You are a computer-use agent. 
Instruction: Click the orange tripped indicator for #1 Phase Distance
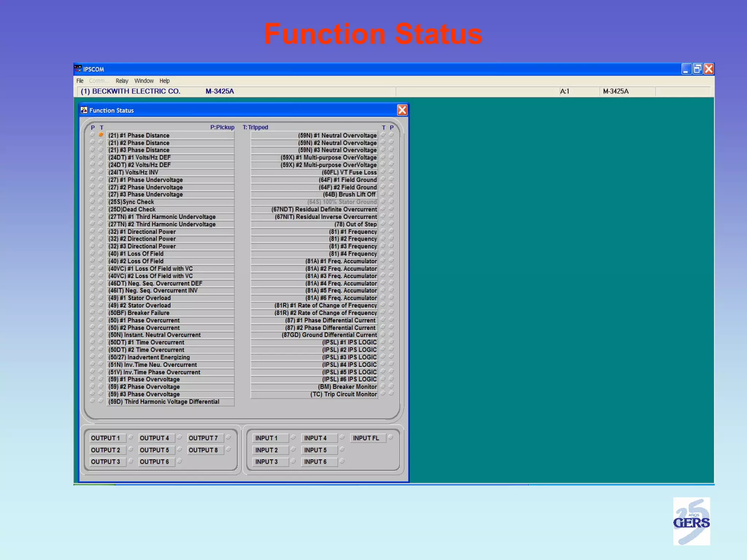(101, 135)
